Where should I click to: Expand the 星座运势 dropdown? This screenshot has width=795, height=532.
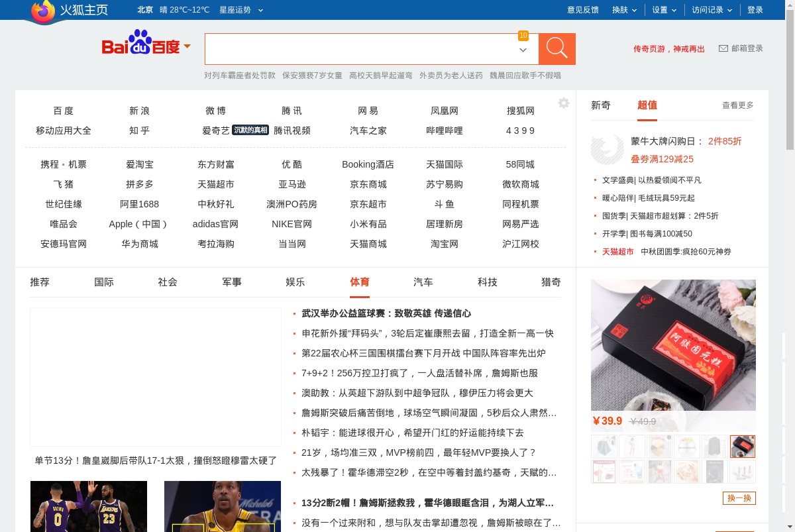click(x=241, y=10)
